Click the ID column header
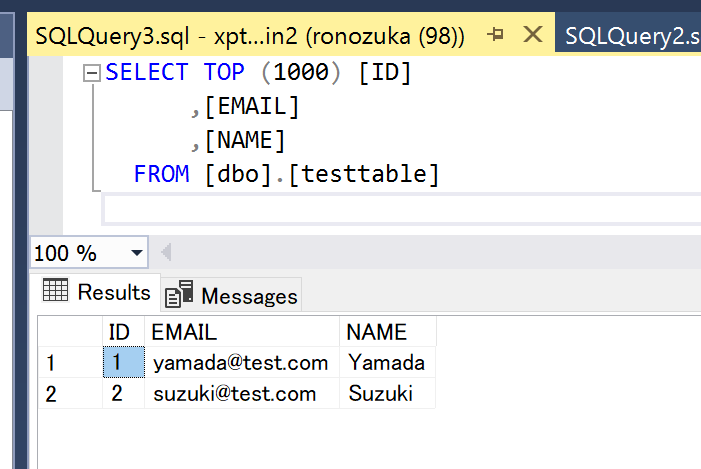The image size is (701, 469). tap(119, 332)
